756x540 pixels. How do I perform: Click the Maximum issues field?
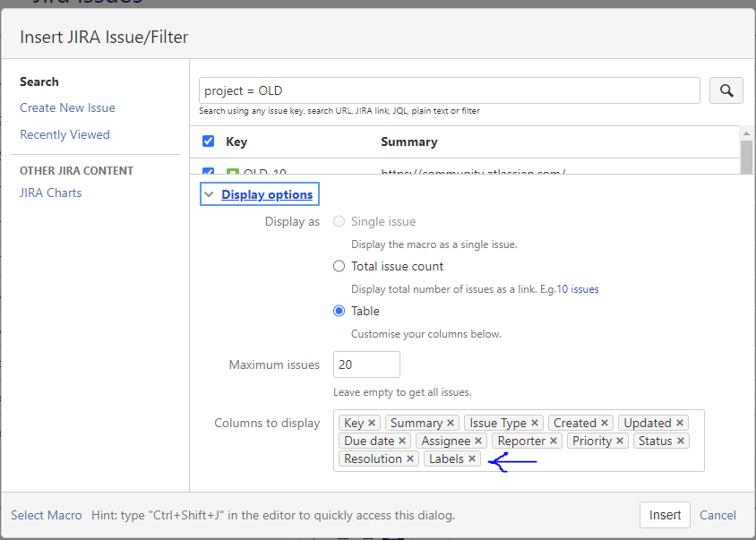(x=366, y=364)
